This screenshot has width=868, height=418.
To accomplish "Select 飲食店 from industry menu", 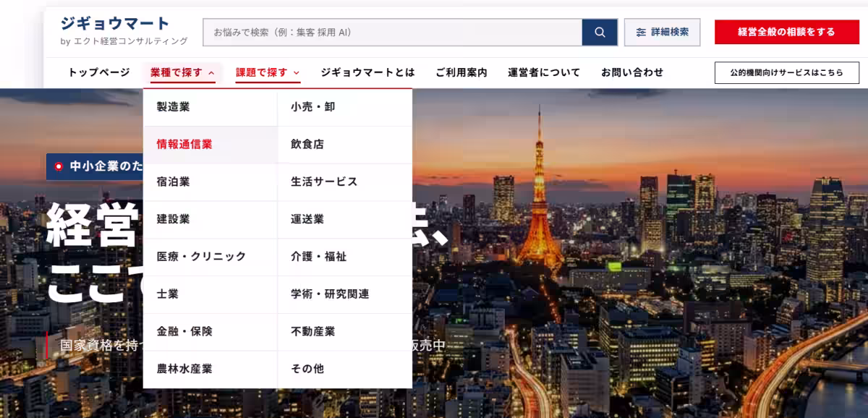I will (x=345, y=145).
